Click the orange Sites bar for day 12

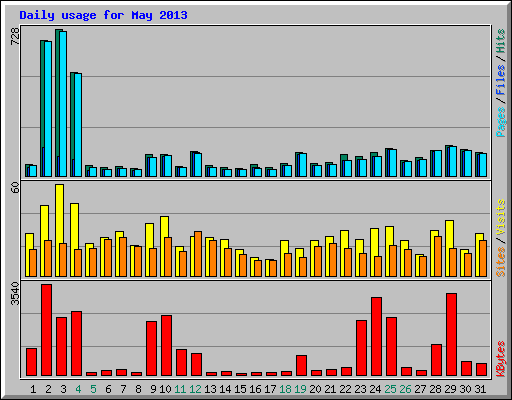198,254
